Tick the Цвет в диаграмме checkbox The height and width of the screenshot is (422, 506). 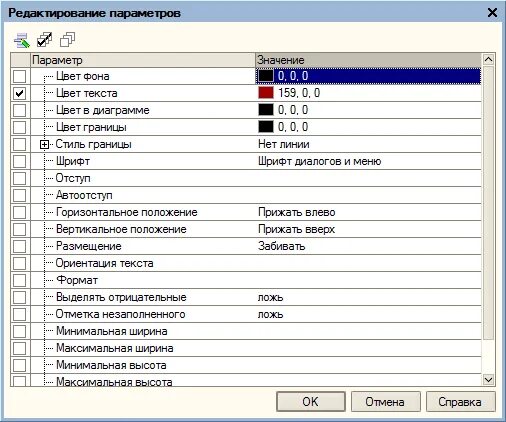coord(19,110)
